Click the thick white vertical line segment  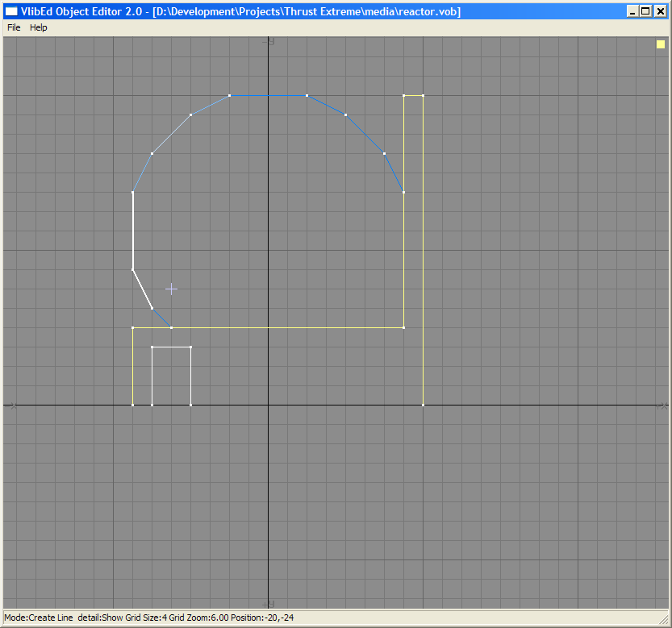[x=132, y=231]
